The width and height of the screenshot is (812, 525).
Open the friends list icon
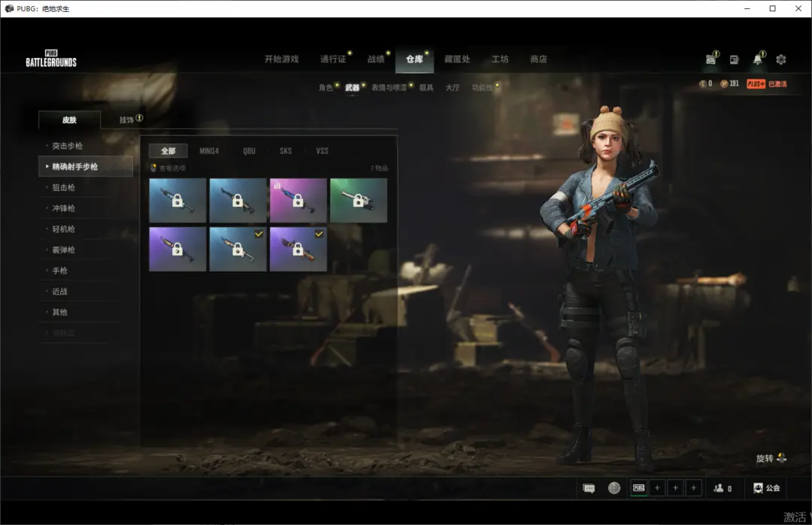pos(721,488)
